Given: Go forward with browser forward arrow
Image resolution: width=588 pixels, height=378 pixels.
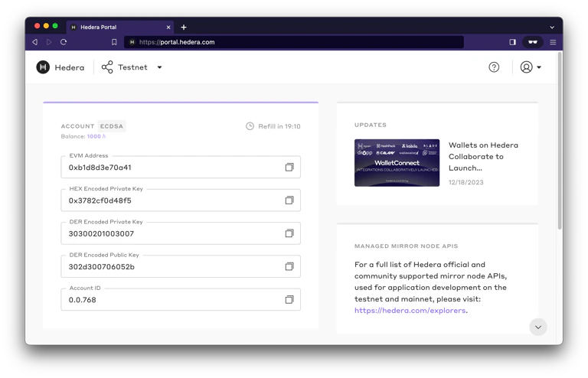Looking at the screenshot, I should click(x=49, y=42).
